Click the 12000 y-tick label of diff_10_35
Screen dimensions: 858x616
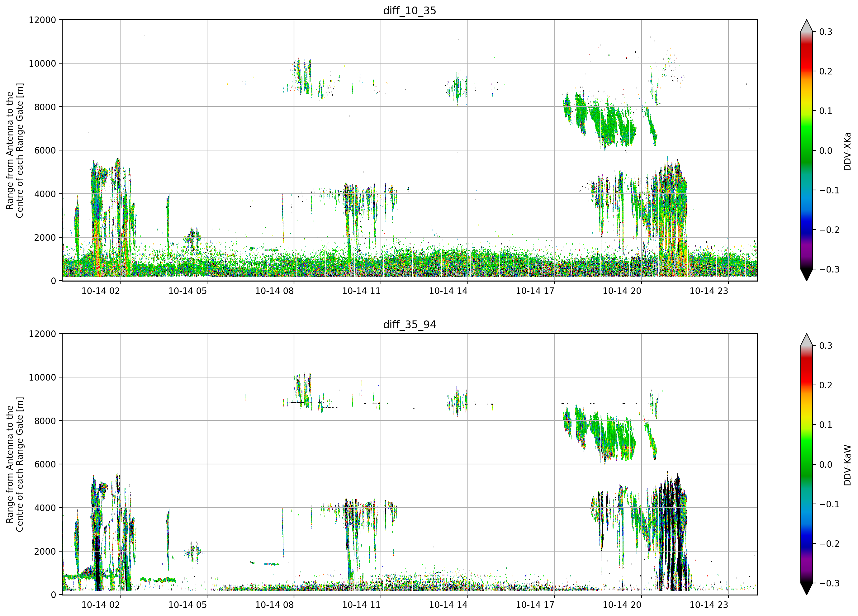click(x=42, y=20)
